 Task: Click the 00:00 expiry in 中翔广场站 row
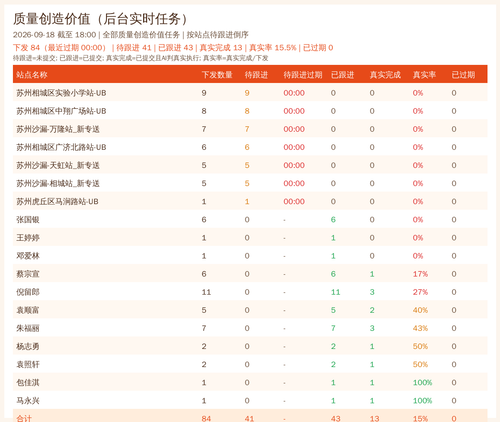[294, 111]
